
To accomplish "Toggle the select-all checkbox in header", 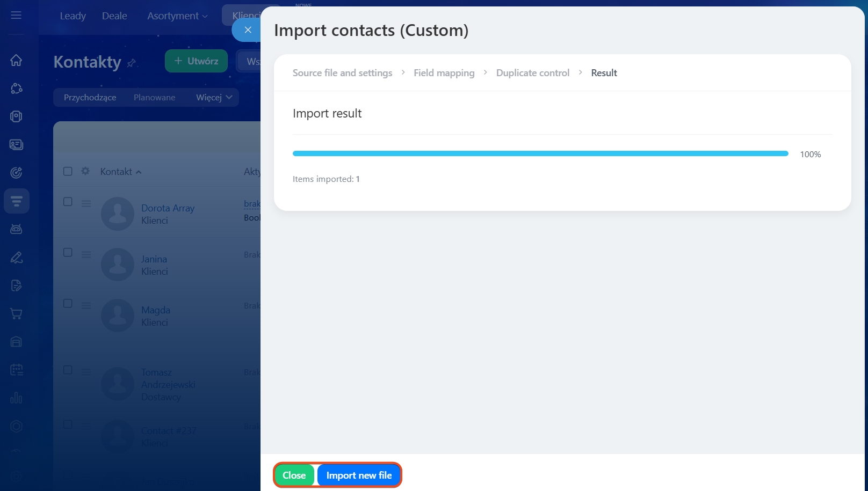I will coord(68,171).
